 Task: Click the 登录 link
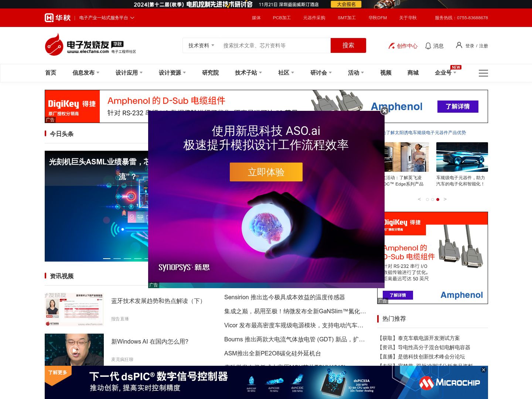click(x=470, y=46)
